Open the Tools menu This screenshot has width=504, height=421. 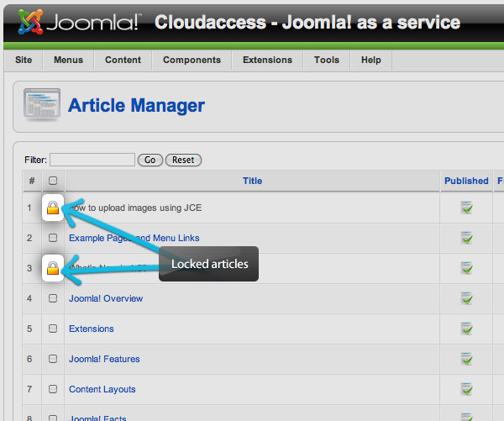tap(327, 60)
